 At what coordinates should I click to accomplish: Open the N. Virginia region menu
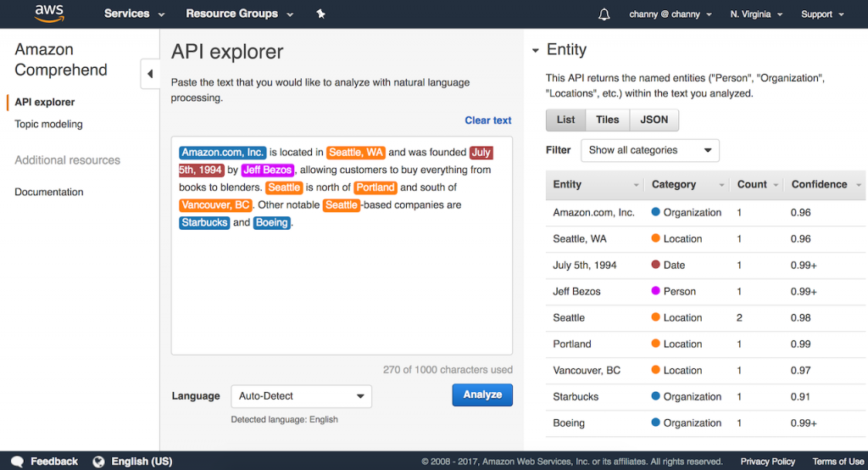coord(756,14)
